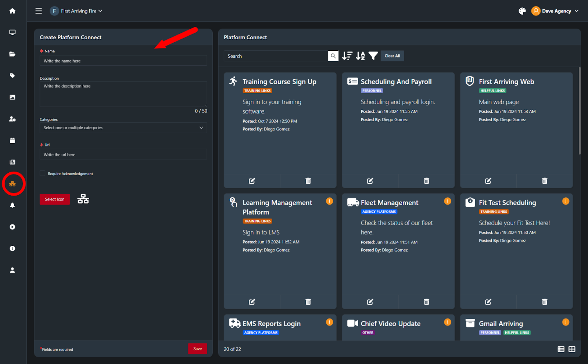This screenshot has width=588, height=364.
Task: Click warning badge on Learning Management Platform
Action: click(329, 201)
